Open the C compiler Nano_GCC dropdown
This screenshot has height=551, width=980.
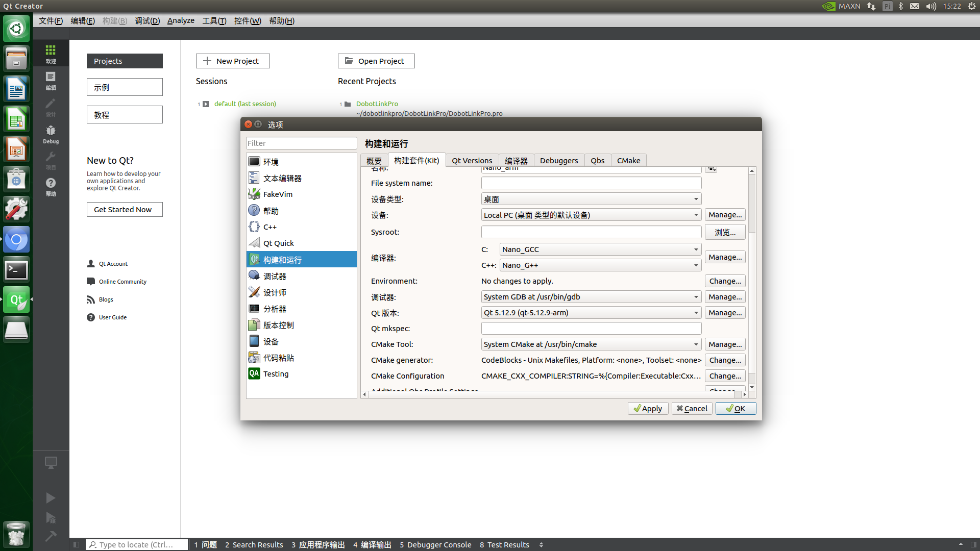click(600, 249)
